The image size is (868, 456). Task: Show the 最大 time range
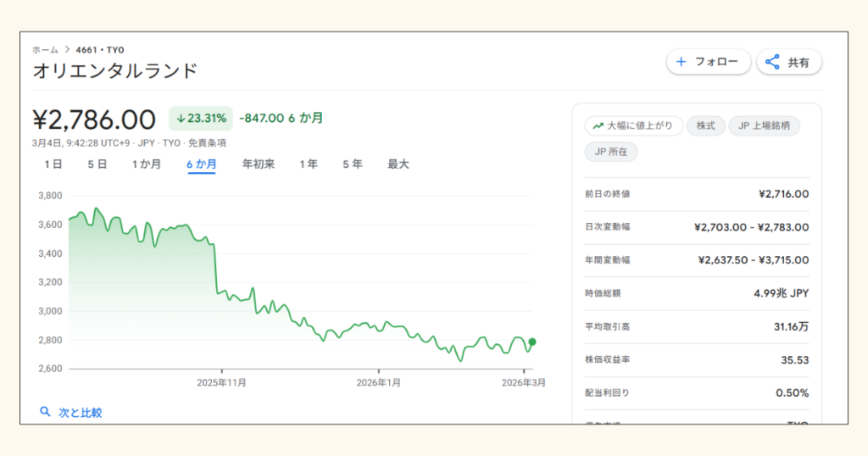[398, 164]
